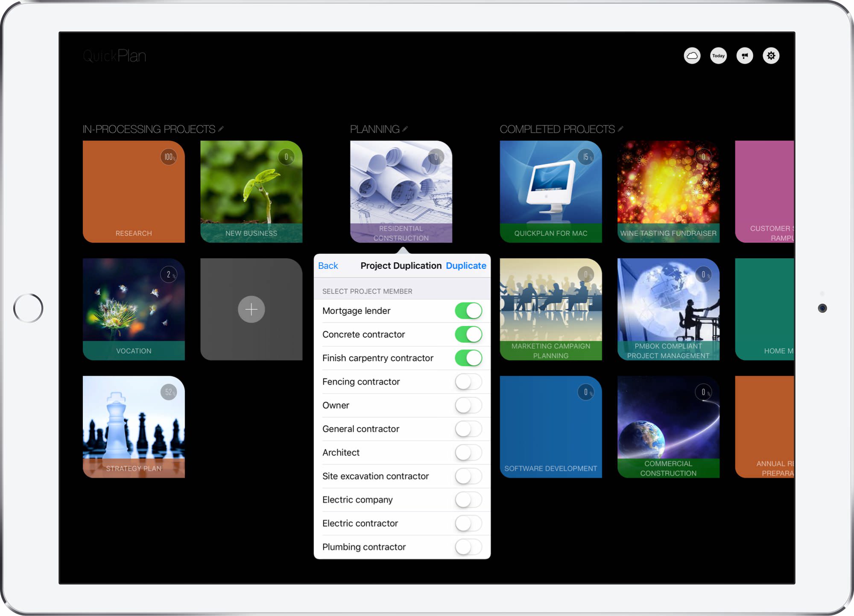Go Back in Project Duplication popover
Image resolution: width=854 pixels, height=616 pixels.
(x=328, y=266)
